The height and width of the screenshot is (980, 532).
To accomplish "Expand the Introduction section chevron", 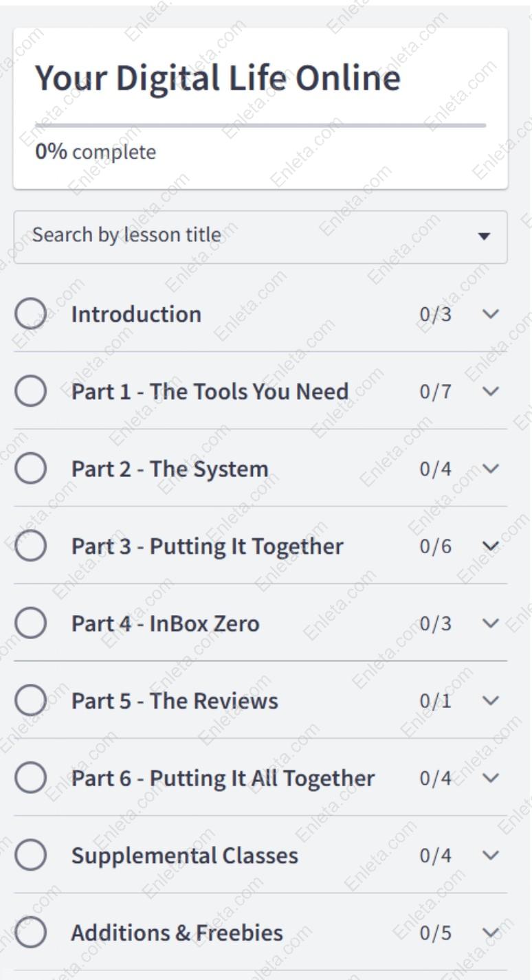I will (x=492, y=313).
